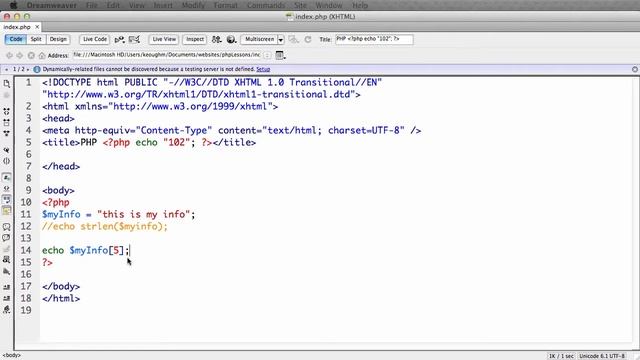Click the Indent Code icon
Viewport: 640px width, 360px height.
(x=7, y=288)
